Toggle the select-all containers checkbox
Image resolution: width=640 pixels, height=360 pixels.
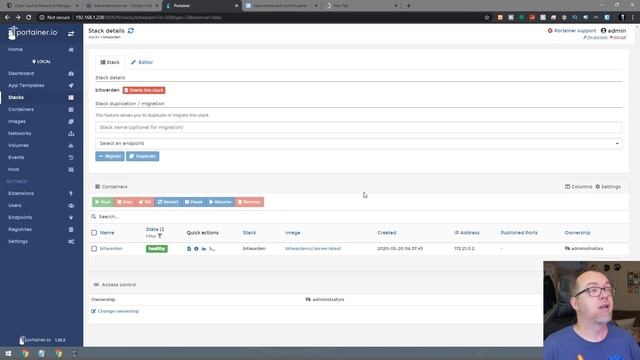pos(94,233)
